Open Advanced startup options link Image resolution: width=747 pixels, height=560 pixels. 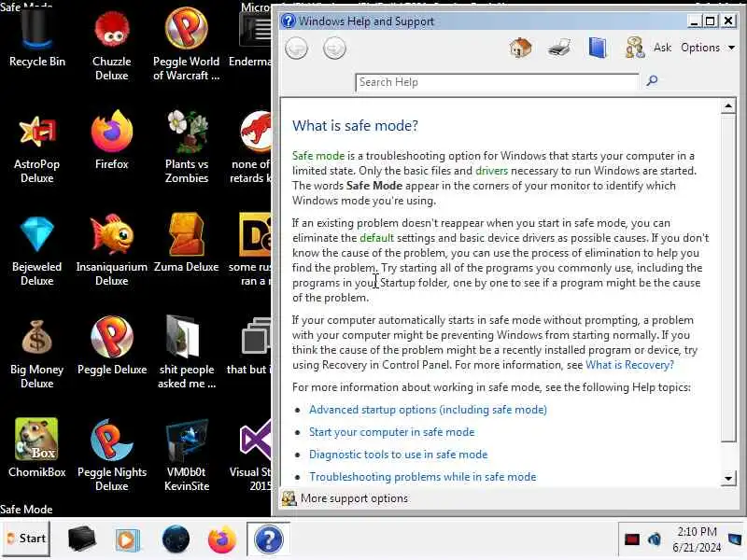pyautogui.click(x=428, y=410)
